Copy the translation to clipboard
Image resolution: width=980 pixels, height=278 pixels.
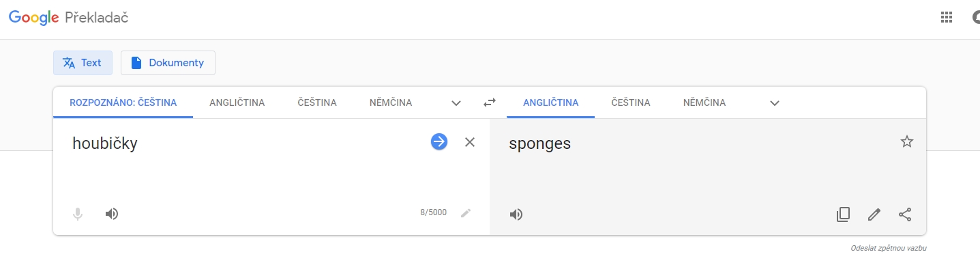click(x=843, y=214)
